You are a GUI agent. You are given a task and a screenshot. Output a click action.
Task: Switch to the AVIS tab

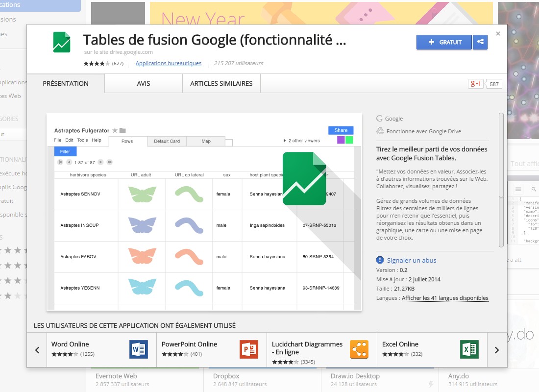click(144, 84)
